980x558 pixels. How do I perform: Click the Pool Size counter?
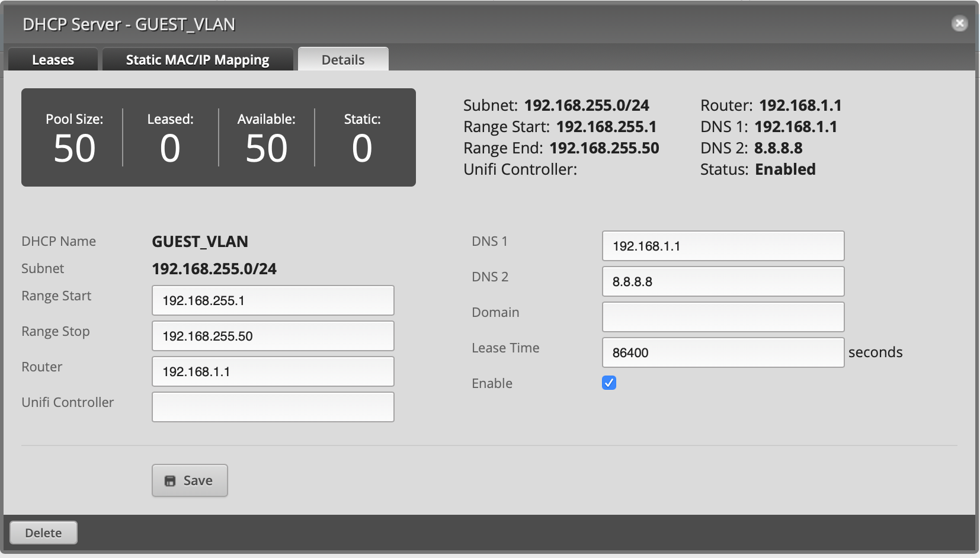point(74,139)
